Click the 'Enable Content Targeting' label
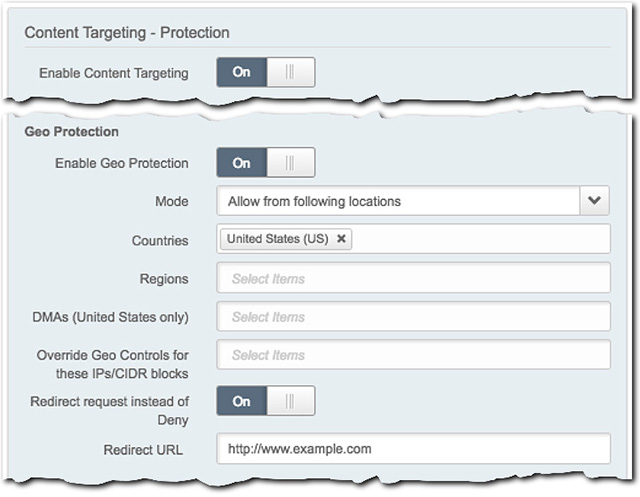Viewport: 640px width, 497px height. pos(113,73)
